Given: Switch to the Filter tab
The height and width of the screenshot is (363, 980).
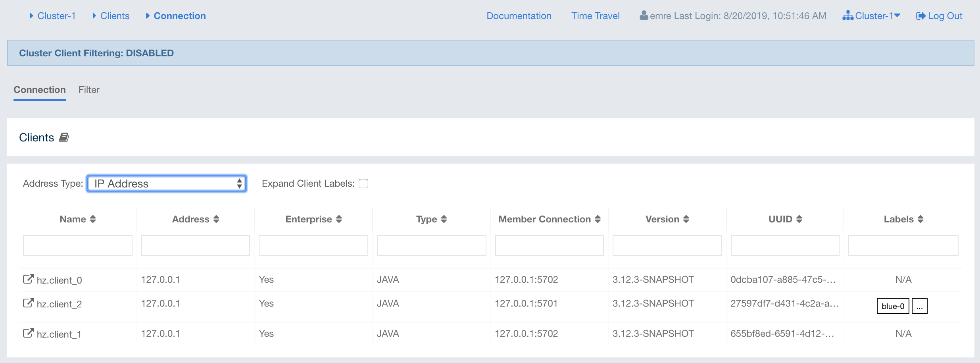Looking at the screenshot, I should 89,90.
